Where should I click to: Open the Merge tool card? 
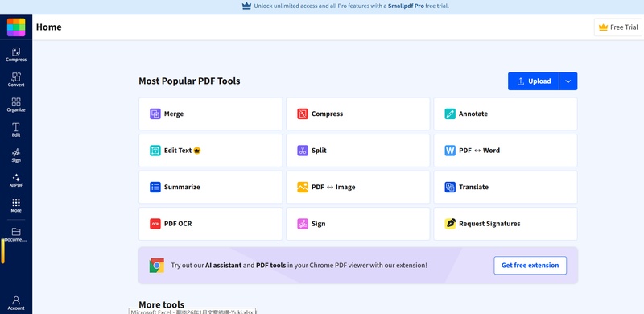[211, 114]
